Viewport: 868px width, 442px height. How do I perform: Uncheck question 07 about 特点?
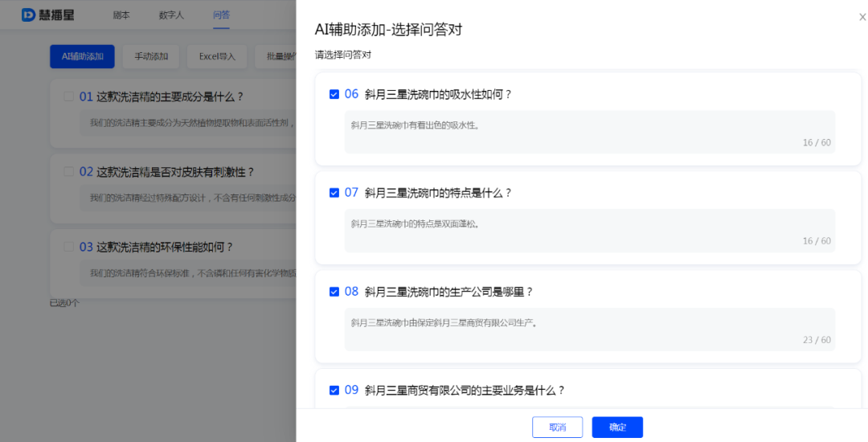(x=334, y=193)
